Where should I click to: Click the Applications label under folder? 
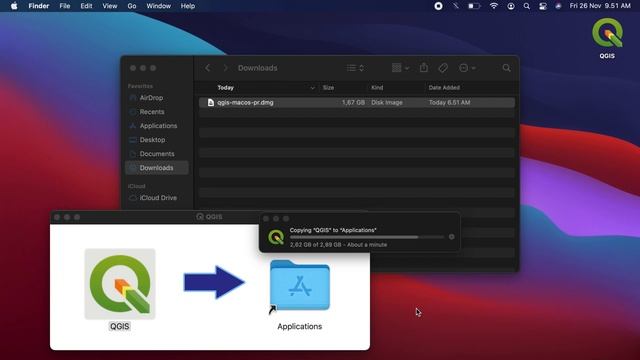tap(300, 326)
